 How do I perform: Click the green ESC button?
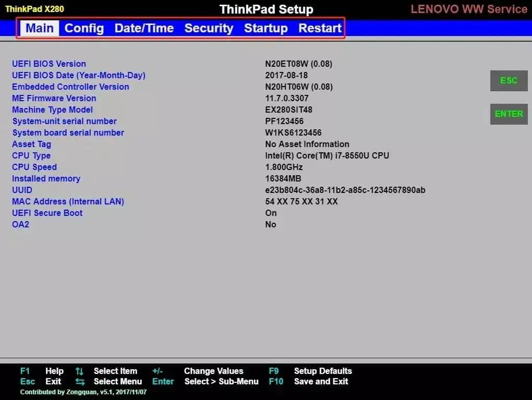coord(509,81)
